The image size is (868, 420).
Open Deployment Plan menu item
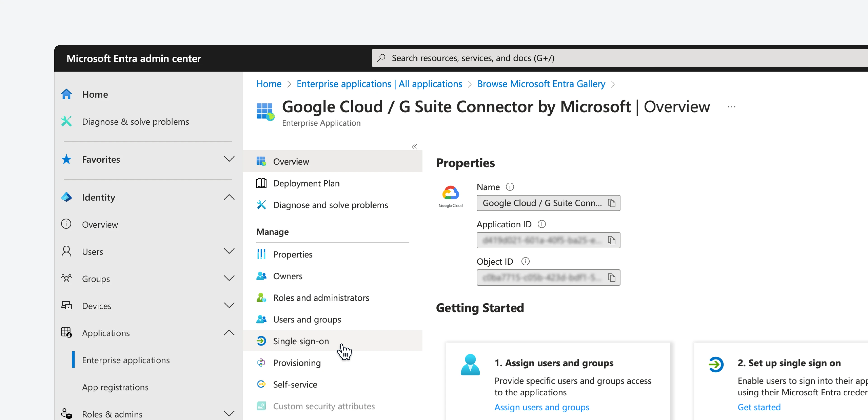[332, 183]
